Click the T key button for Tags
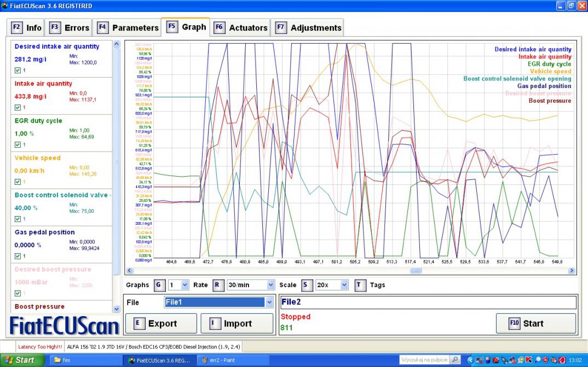 360,285
